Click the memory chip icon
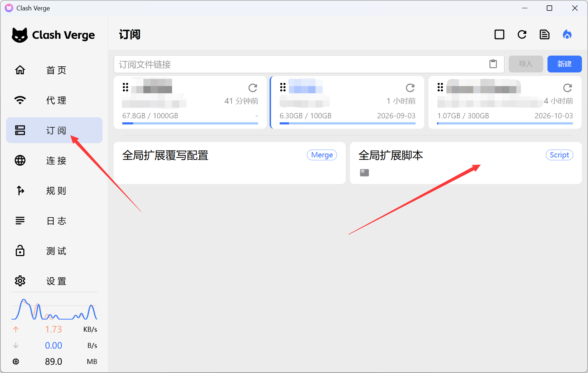Screen dimensions: 588x373 coord(16,362)
